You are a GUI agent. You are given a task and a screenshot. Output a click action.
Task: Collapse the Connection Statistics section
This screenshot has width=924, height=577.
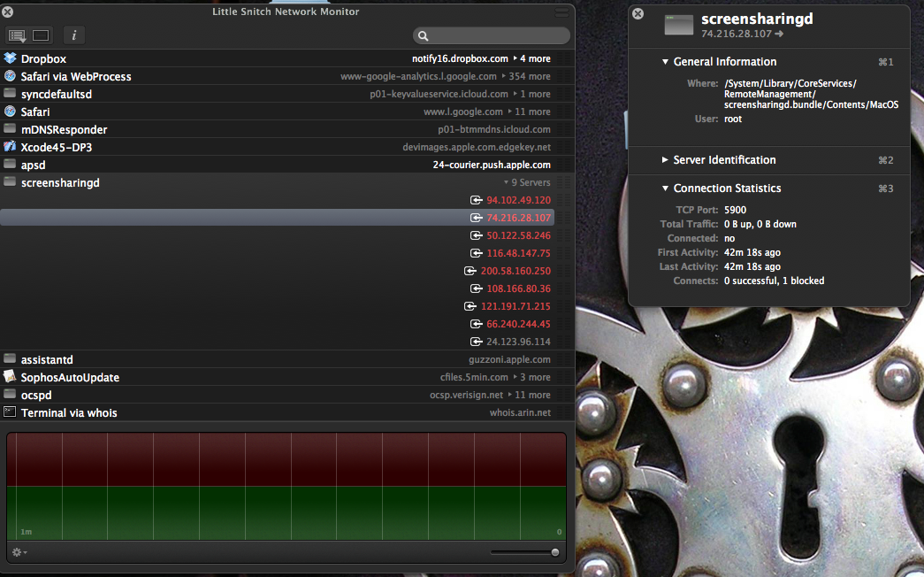pos(665,188)
